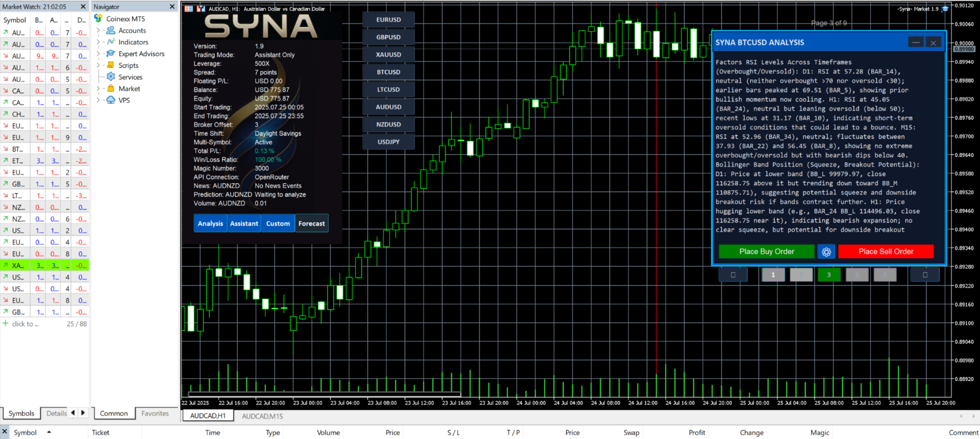The width and height of the screenshot is (980, 439).
Task: Select the highlighted XA.. row in Market Watch
Action: click(45, 265)
